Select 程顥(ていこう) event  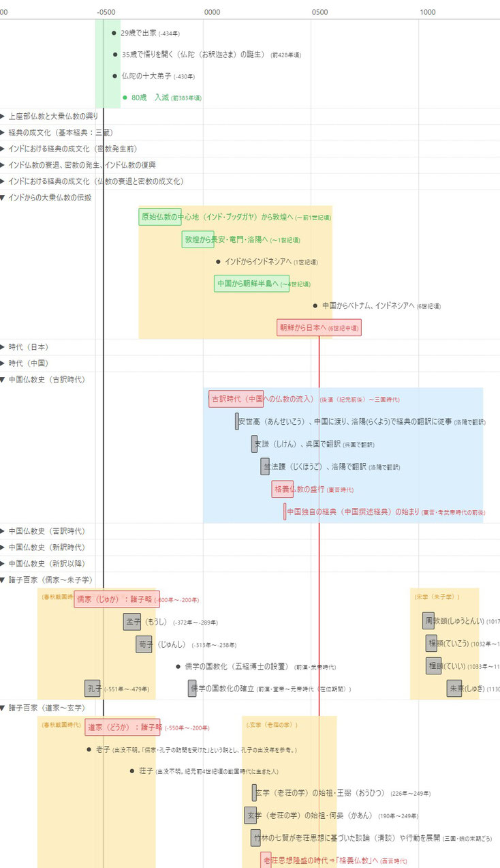pyautogui.click(x=431, y=644)
